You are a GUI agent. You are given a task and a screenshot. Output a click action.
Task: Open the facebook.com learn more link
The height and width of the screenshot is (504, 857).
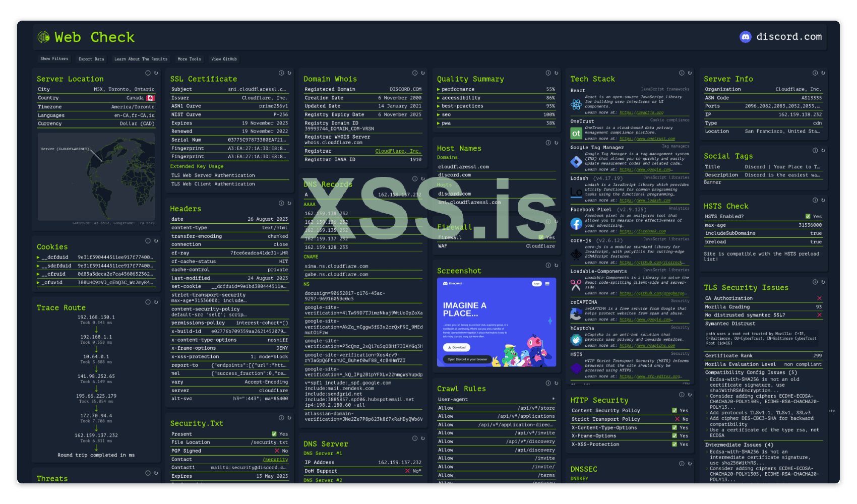[x=643, y=231]
